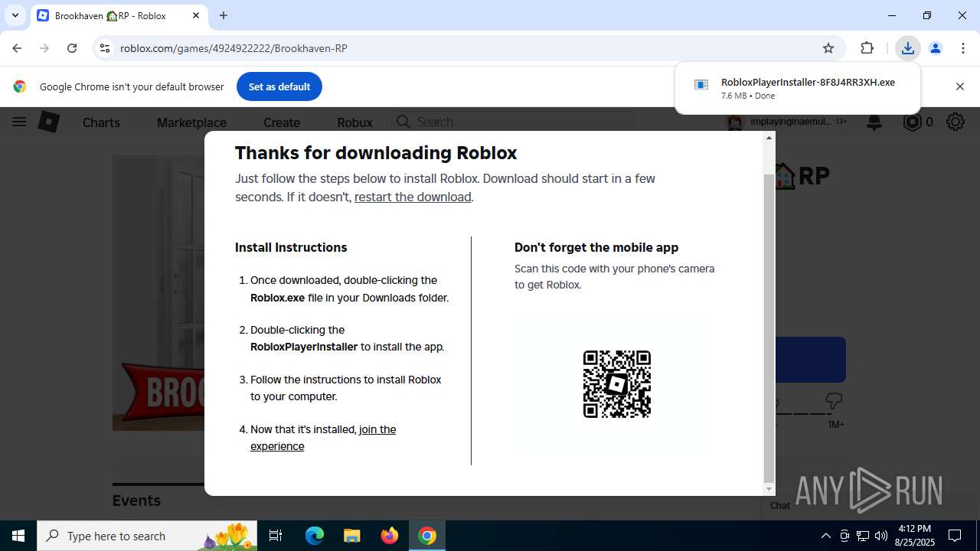Open the Roblox settings gear
Viewport: 980px width, 551px height.
tap(955, 122)
